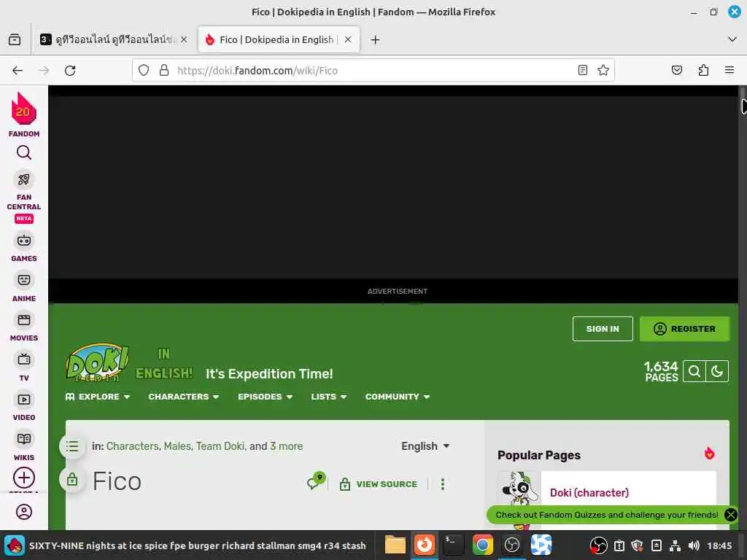This screenshot has width=747, height=560.
Task: Open the Males category link
Action: tap(177, 446)
